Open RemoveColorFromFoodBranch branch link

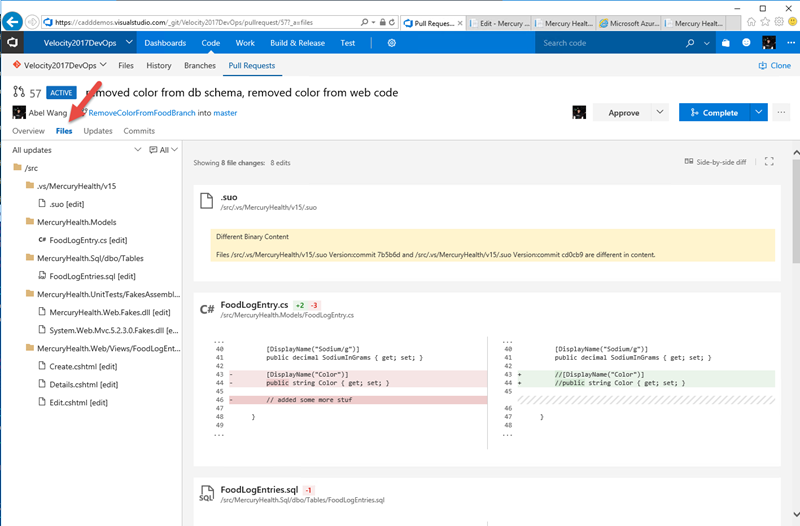pyautogui.click(x=142, y=113)
